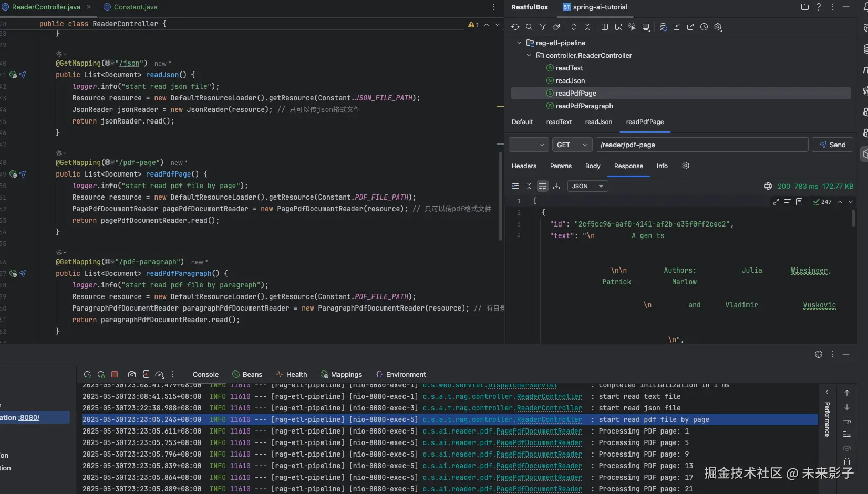Open the request history clock icon
The height and width of the screenshot is (494, 868).
[704, 27]
